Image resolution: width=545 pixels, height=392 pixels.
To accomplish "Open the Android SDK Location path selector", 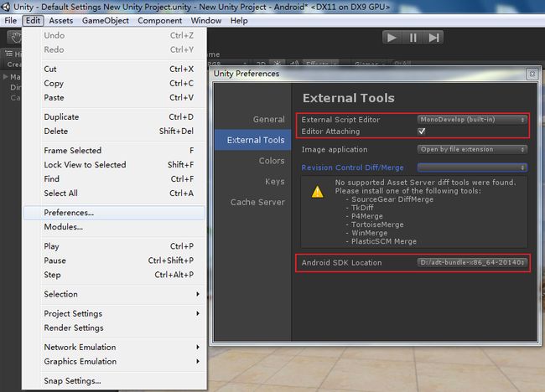I will (472, 262).
